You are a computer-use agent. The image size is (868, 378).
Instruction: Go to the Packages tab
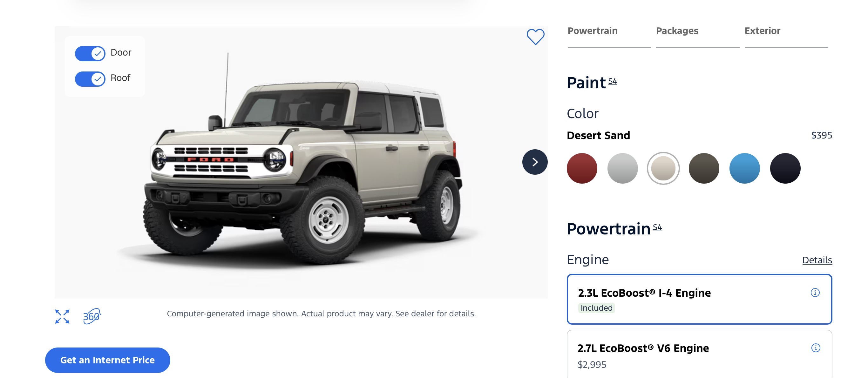[677, 31]
